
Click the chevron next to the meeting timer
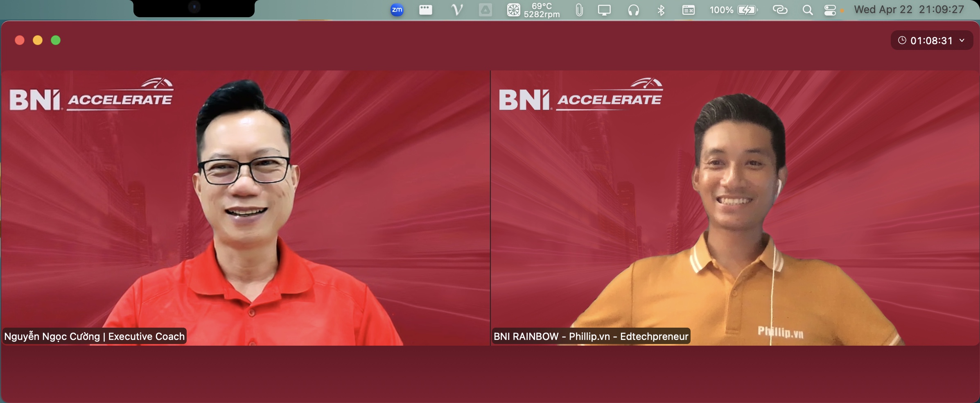point(962,41)
